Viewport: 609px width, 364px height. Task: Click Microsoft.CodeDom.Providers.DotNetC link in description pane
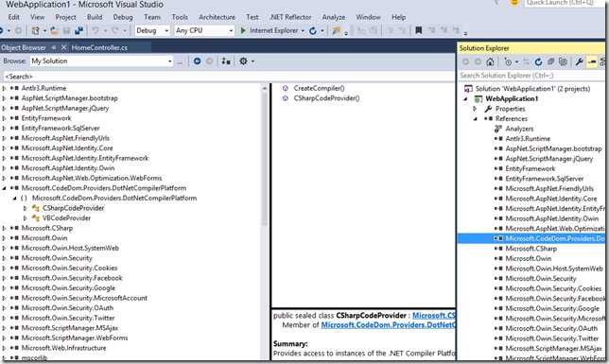(x=388, y=325)
